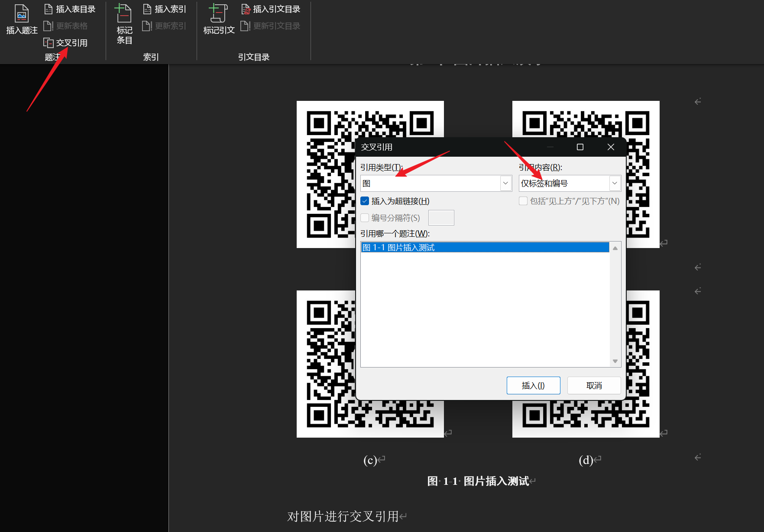Click the Mark Entry (标记条目) icon
Image resolution: width=764 pixels, height=532 pixels.
point(123,13)
